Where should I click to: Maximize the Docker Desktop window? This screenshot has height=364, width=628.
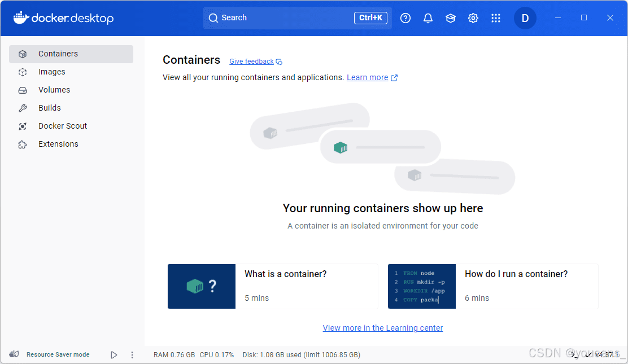point(584,17)
